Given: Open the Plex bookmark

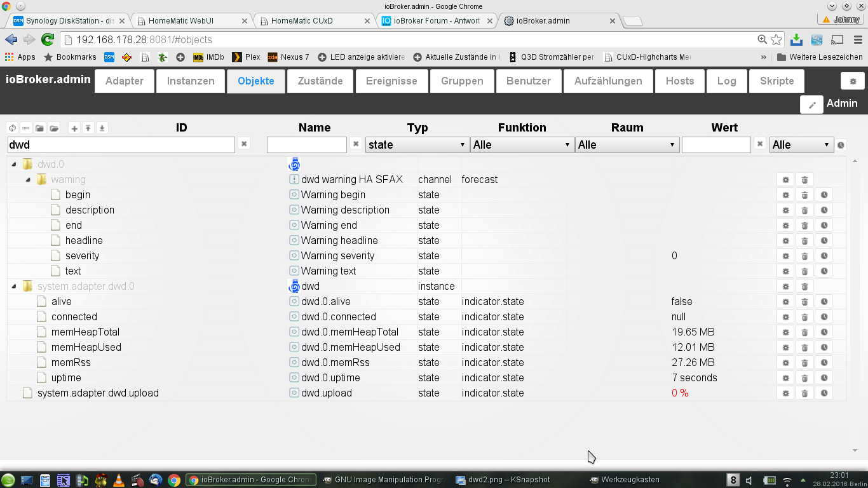Looking at the screenshot, I should tap(246, 57).
